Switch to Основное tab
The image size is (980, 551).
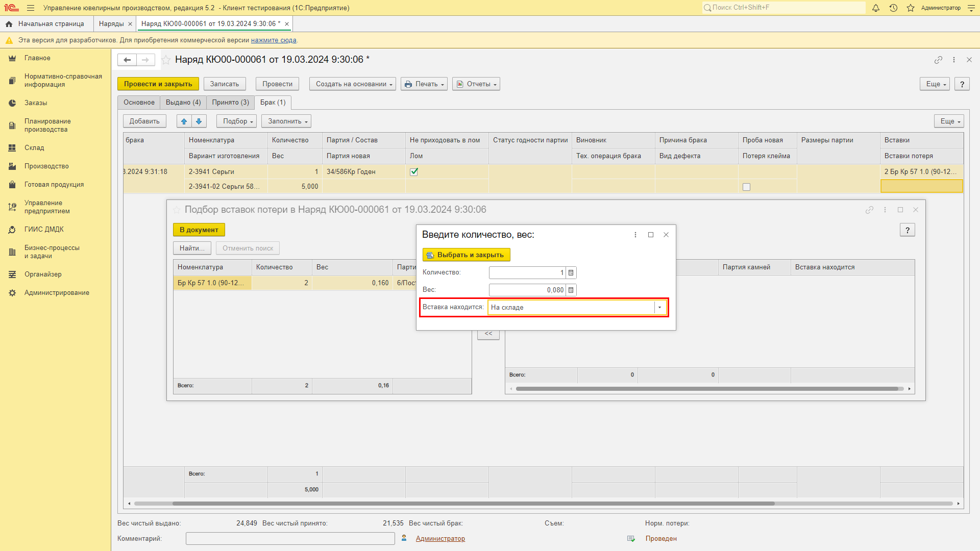pyautogui.click(x=139, y=103)
